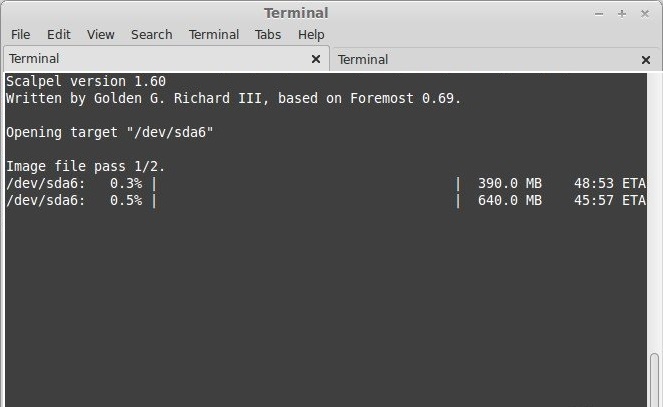Select the first Terminal tab
Image resolution: width=663 pixels, height=407 pixels.
pyautogui.click(x=166, y=58)
